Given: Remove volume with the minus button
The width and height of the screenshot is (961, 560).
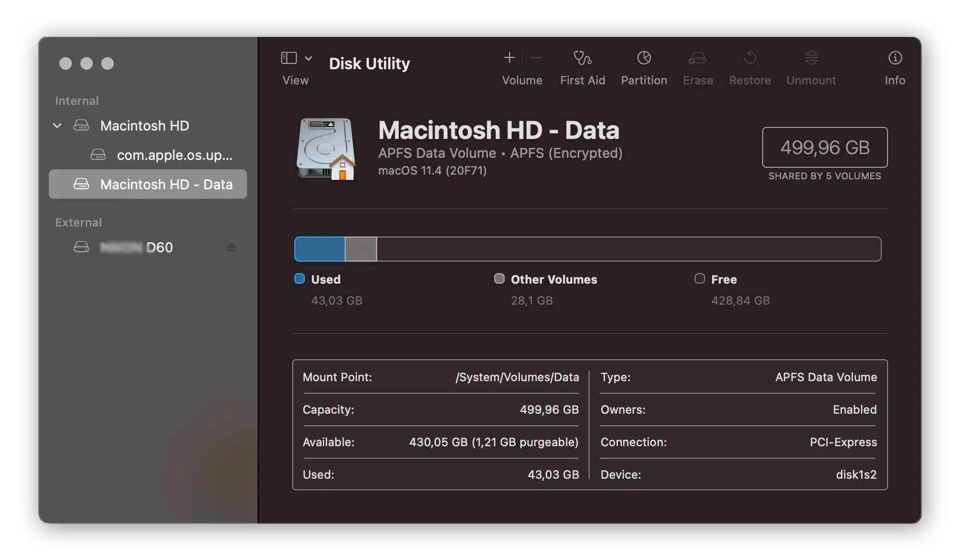Looking at the screenshot, I should (x=536, y=58).
